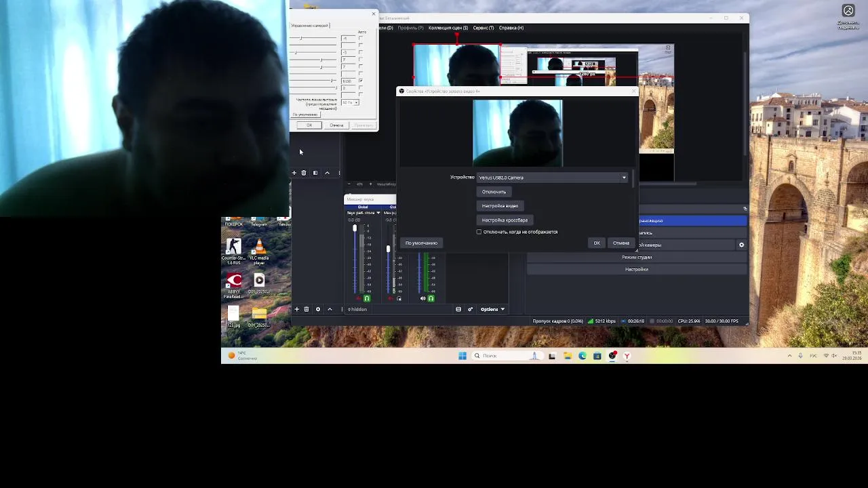Screen dimensions: 868x488
Task: Open Microsoft Store from taskbar
Action: pyautogui.click(x=597, y=356)
